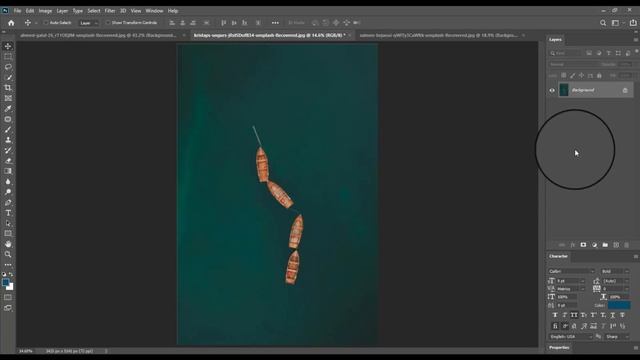Select the Eraser tool
This screenshot has width=640, height=360.
point(8,161)
